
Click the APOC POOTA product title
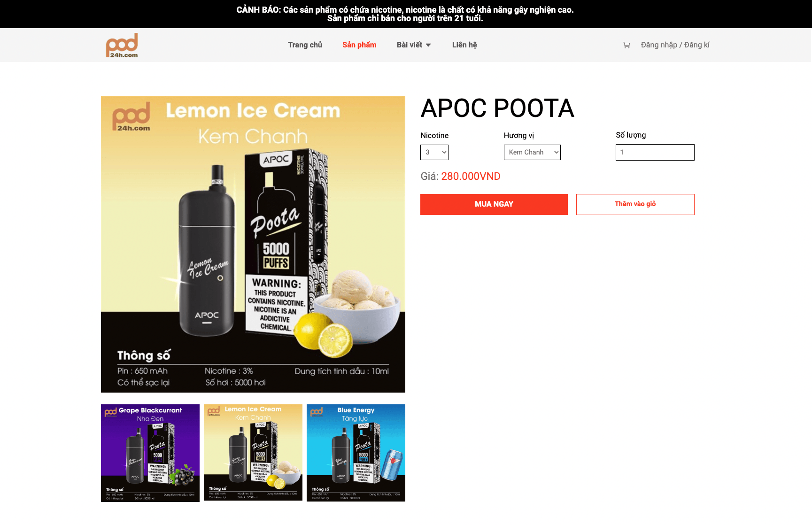(x=497, y=108)
